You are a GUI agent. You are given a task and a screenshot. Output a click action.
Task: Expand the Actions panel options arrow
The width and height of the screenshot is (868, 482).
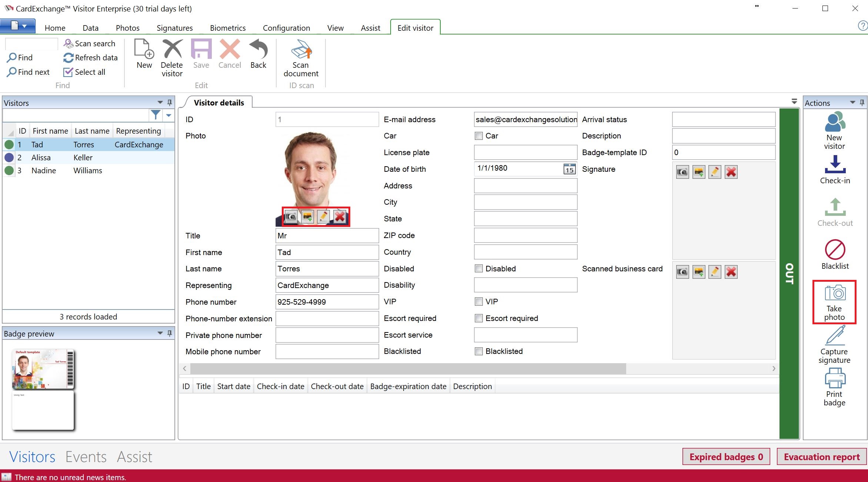click(852, 102)
